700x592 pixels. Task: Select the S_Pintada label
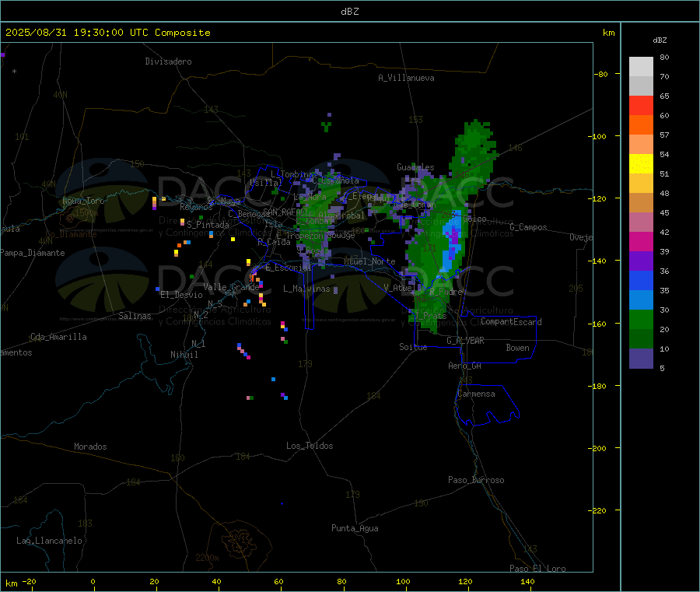(x=208, y=225)
